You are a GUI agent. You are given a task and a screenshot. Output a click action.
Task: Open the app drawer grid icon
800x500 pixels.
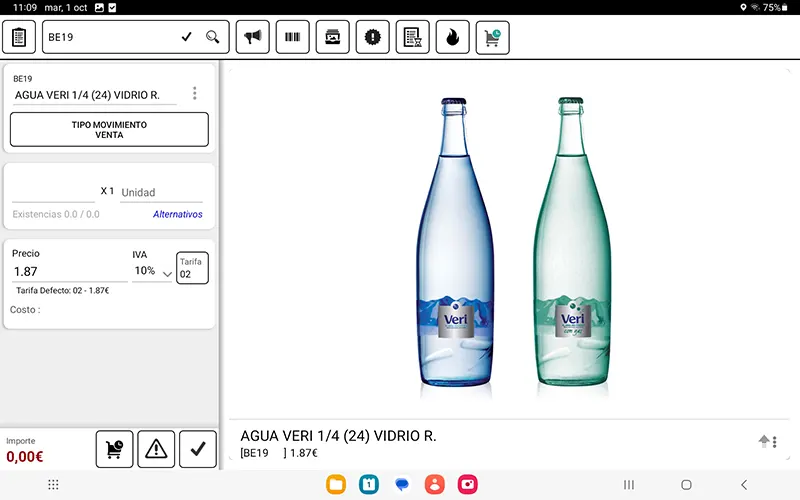[53, 485]
